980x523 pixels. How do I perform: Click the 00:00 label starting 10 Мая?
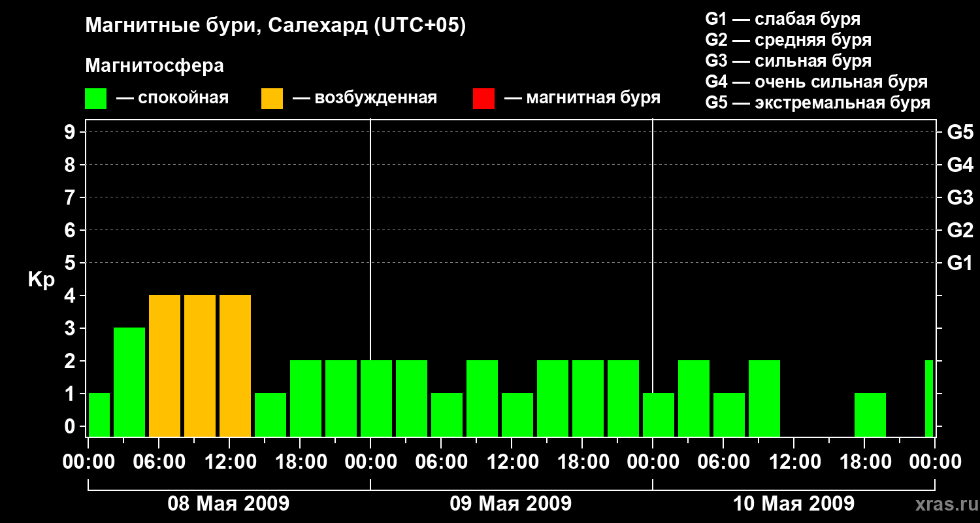pyautogui.click(x=653, y=462)
